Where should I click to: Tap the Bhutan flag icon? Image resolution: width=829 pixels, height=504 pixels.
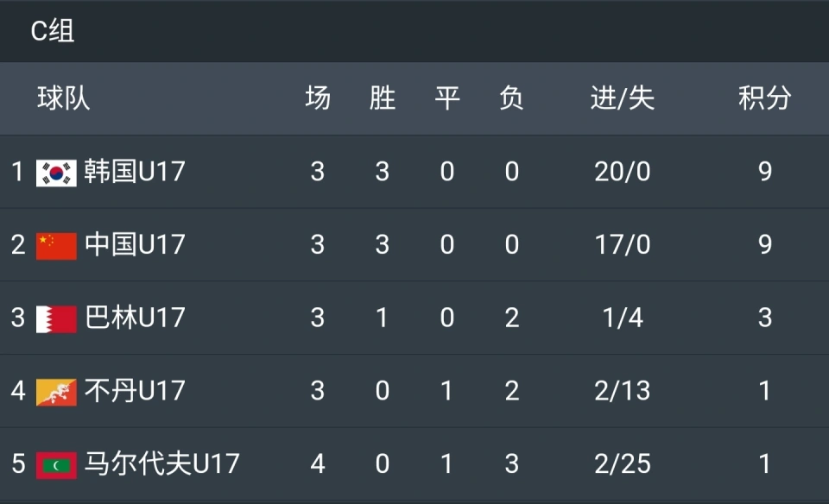56,392
